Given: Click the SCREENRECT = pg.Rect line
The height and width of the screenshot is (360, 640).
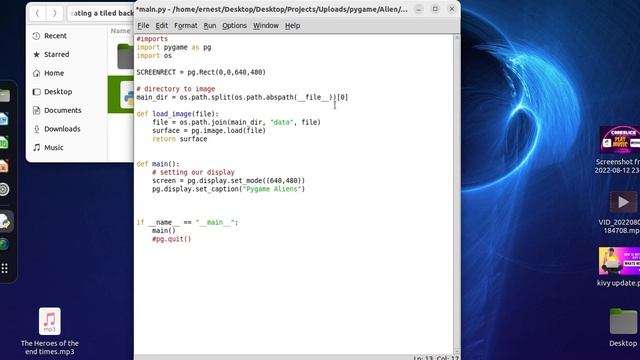Looking at the screenshot, I should tap(201, 72).
